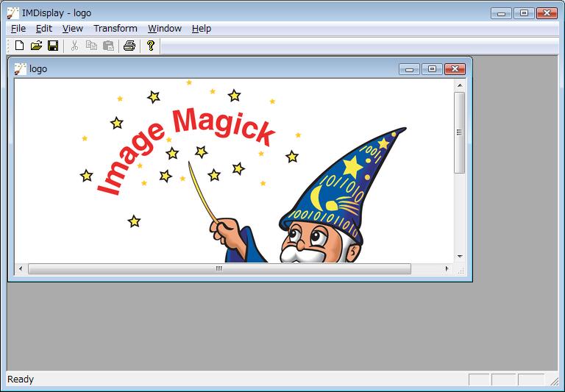
Task: Click the horizontal scrollbar left arrow
Action: point(21,268)
